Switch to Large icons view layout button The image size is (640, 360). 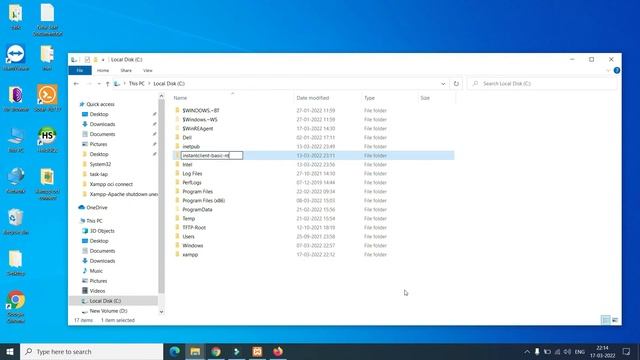click(615, 320)
